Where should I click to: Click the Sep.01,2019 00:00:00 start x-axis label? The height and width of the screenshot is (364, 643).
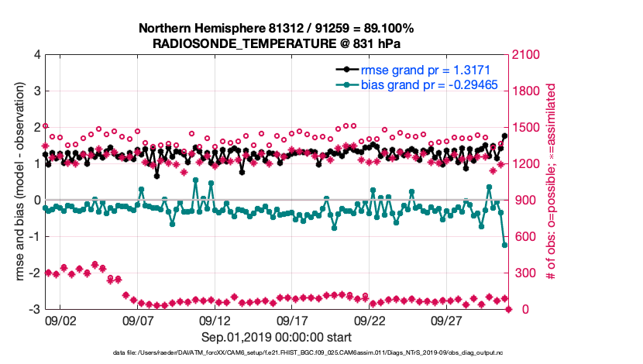point(277,337)
